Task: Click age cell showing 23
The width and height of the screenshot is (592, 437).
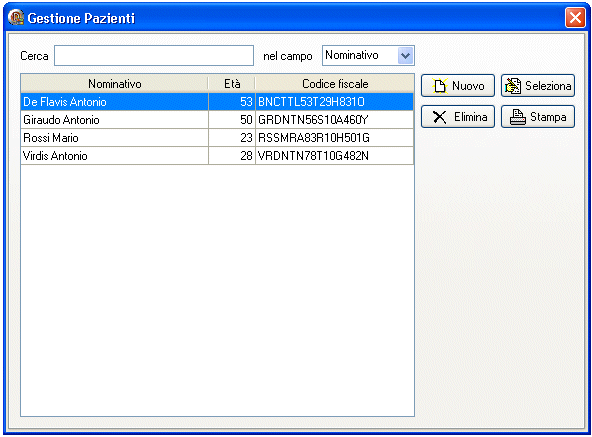Action: [232, 138]
